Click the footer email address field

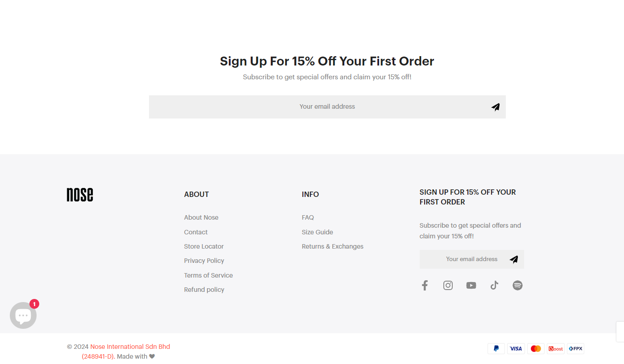coord(464,259)
